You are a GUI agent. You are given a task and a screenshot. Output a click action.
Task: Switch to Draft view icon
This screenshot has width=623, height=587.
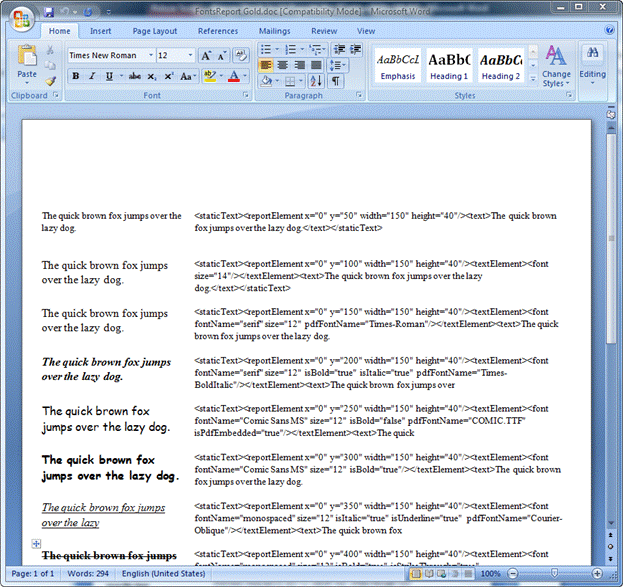pos(468,573)
